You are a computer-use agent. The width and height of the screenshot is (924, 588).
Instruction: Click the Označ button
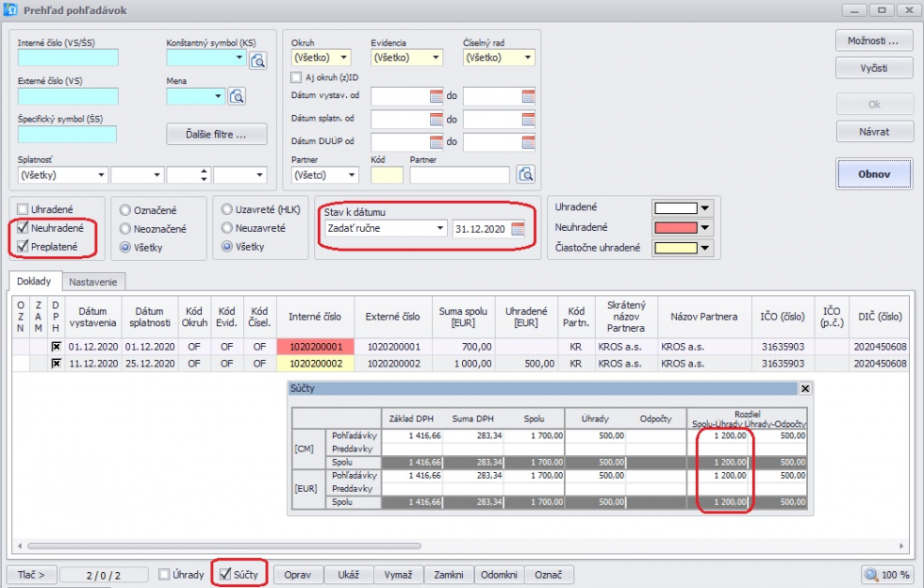549,575
